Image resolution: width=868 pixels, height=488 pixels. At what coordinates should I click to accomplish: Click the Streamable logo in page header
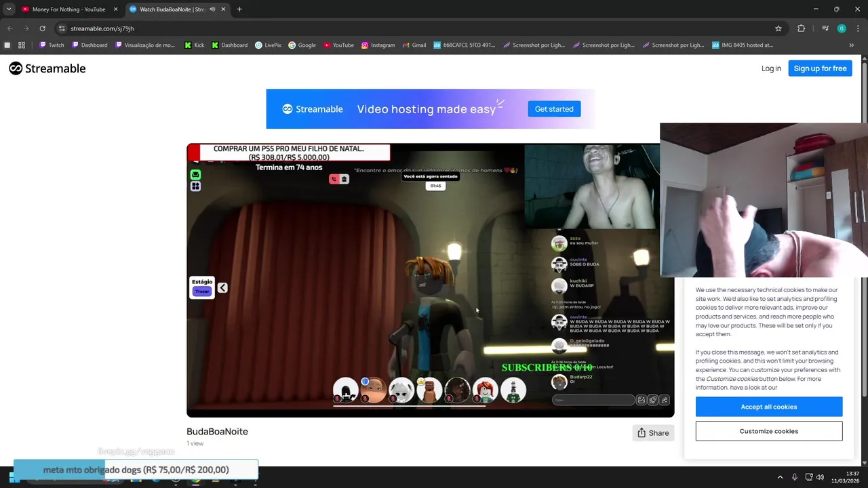(47, 68)
